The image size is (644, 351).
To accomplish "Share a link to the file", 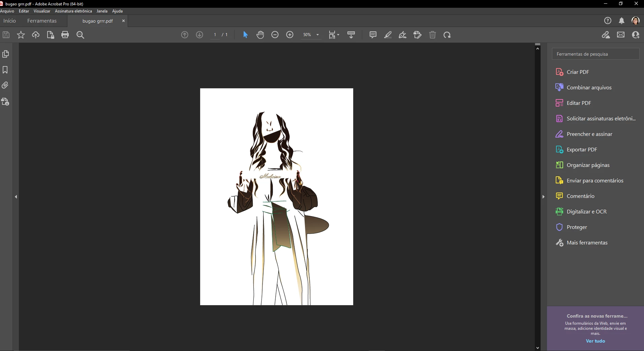I will pyautogui.click(x=606, y=35).
